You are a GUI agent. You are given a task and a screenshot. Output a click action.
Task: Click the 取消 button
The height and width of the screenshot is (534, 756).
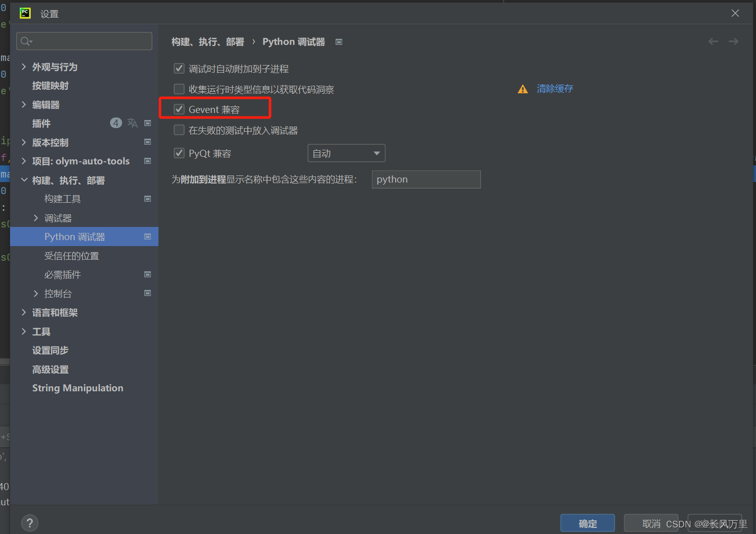point(651,523)
